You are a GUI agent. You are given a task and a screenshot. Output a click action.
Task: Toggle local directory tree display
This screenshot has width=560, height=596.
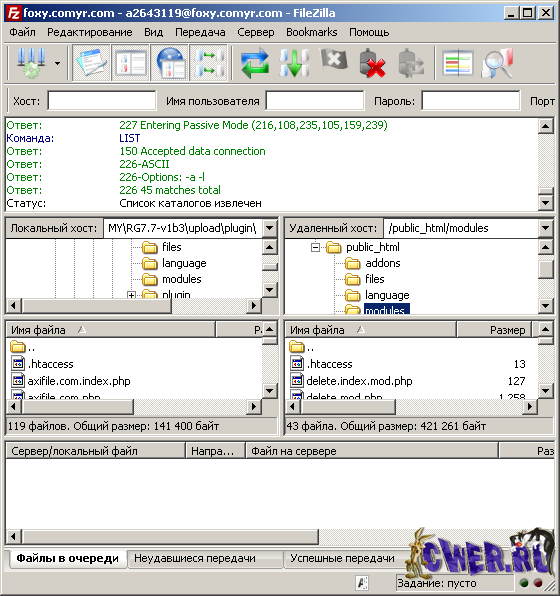tap(130, 63)
